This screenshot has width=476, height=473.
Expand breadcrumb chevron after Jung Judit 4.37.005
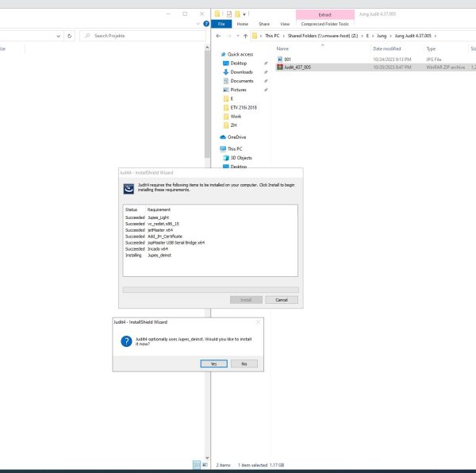tap(436, 36)
